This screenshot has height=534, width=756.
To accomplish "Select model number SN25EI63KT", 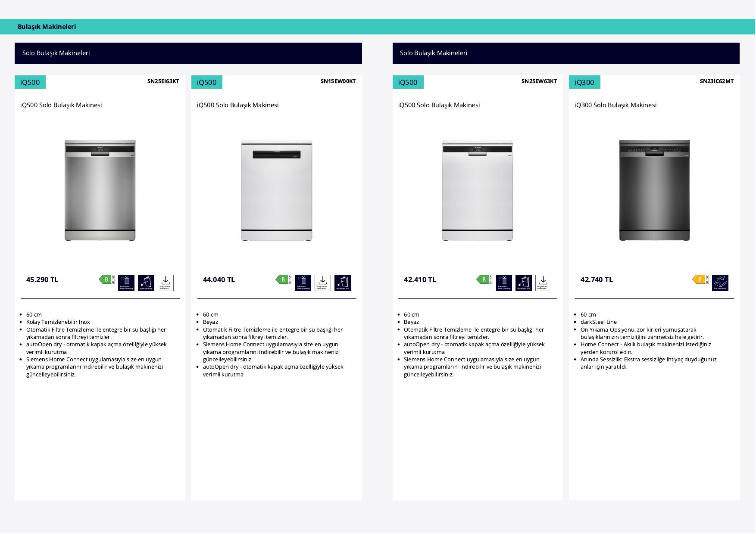I will pyautogui.click(x=163, y=81).
